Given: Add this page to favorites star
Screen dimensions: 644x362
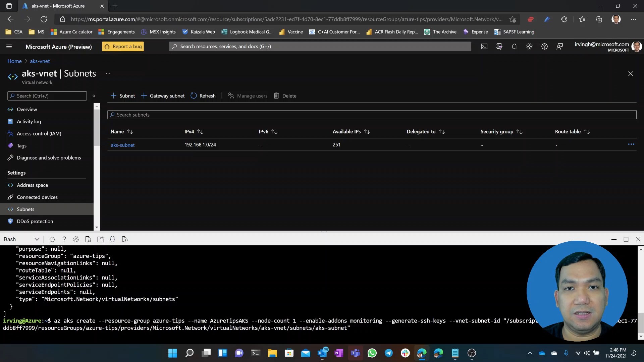Looking at the screenshot, I should pos(513,19).
